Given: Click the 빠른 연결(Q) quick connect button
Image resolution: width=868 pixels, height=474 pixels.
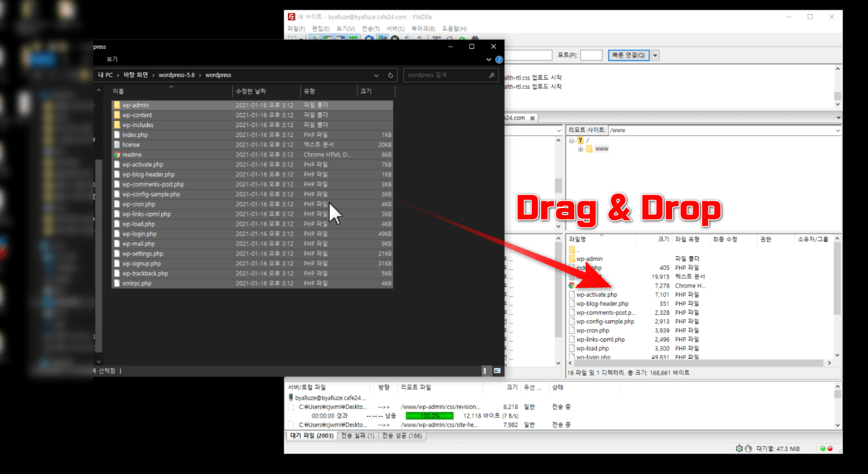Looking at the screenshot, I should coord(629,56).
